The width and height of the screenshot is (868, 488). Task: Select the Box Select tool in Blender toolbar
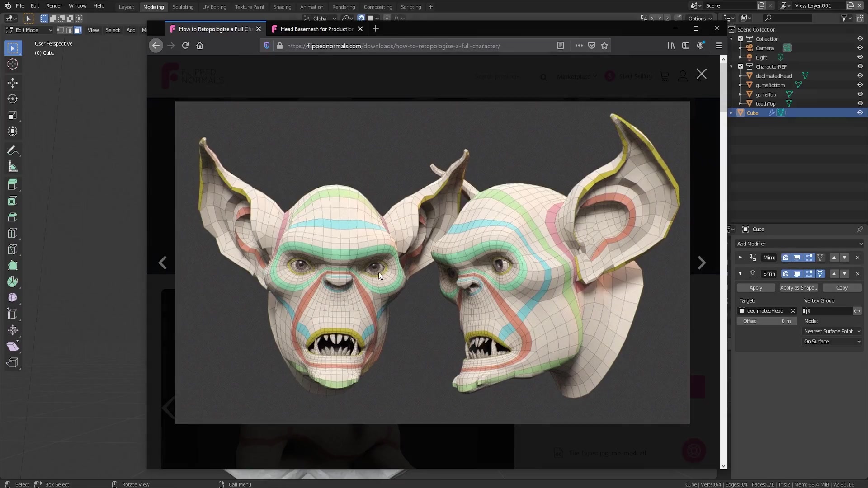point(13,48)
